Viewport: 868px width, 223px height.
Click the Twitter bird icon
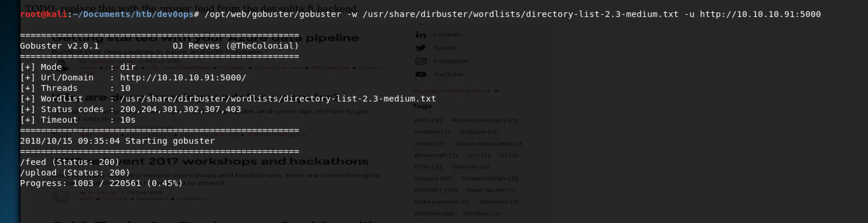coord(421,48)
